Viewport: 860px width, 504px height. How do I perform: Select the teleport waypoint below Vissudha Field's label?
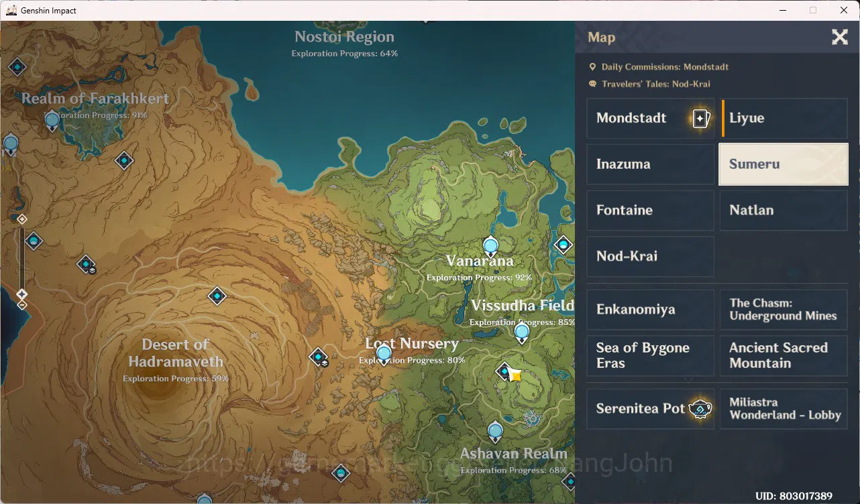point(522,333)
